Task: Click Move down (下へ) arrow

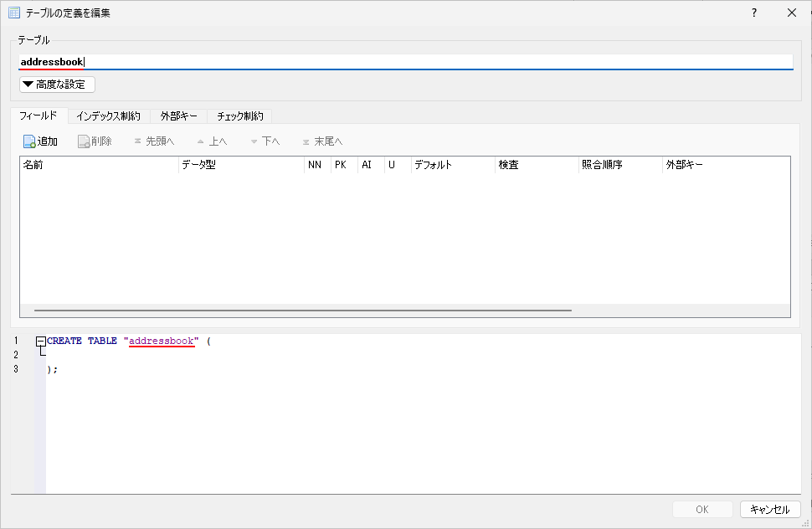Action: (254, 141)
